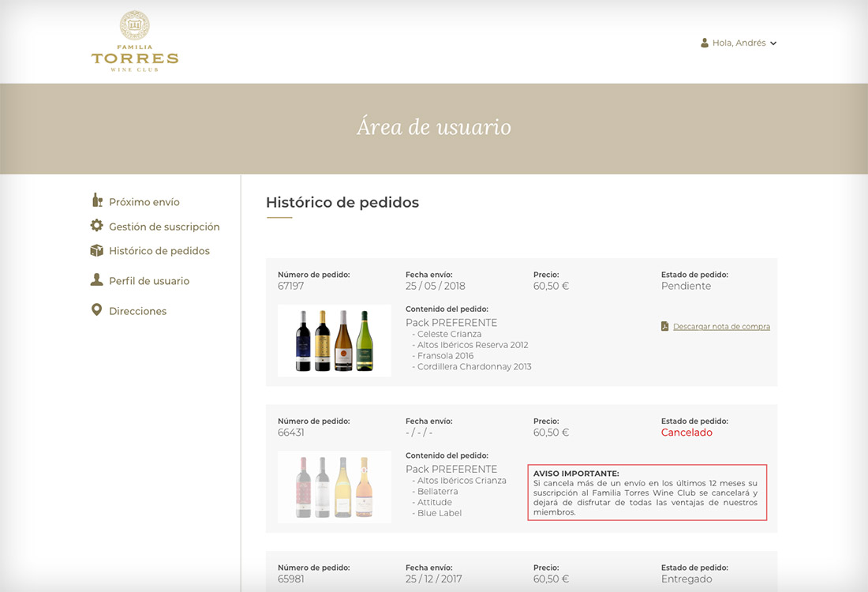Open Direcciones in the sidebar

pyautogui.click(x=138, y=311)
